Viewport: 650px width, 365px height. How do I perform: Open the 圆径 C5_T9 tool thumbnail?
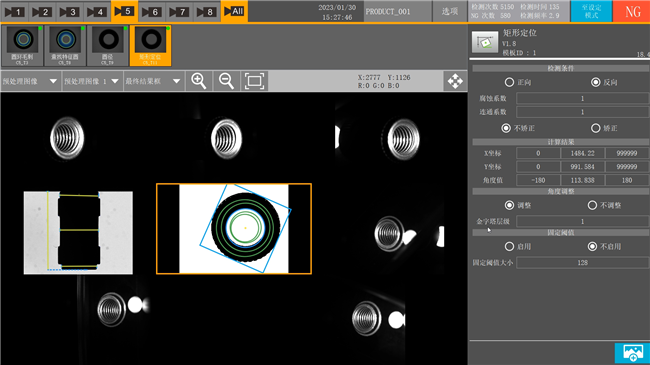(x=108, y=45)
